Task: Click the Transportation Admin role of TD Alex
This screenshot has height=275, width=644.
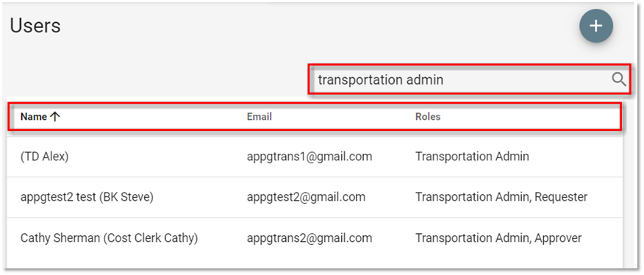Action: tap(472, 157)
